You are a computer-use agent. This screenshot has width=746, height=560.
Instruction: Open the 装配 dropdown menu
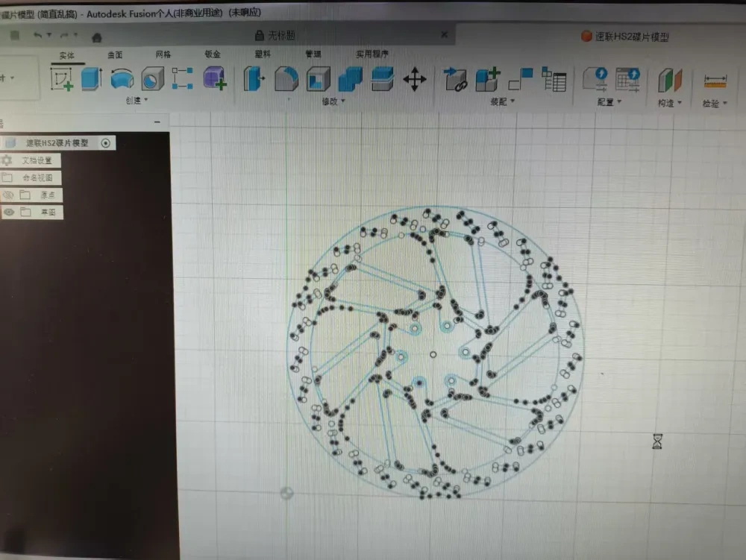pyautogui.click(x=502, y=101)
